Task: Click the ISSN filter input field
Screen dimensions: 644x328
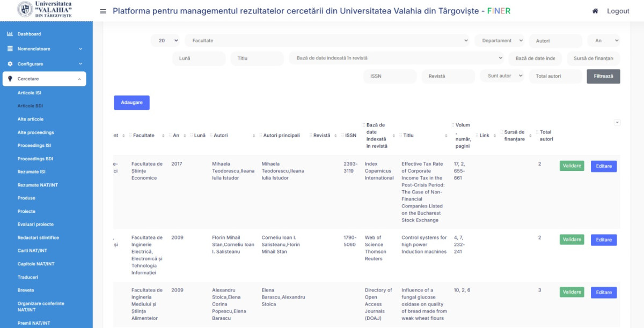Action: [390, 76]
